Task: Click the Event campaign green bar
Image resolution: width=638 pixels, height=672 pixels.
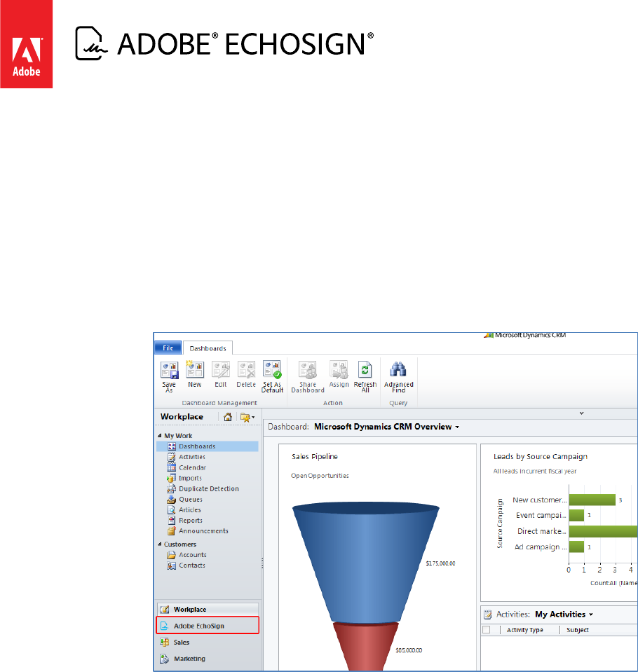Action: (x=577, y=515)
